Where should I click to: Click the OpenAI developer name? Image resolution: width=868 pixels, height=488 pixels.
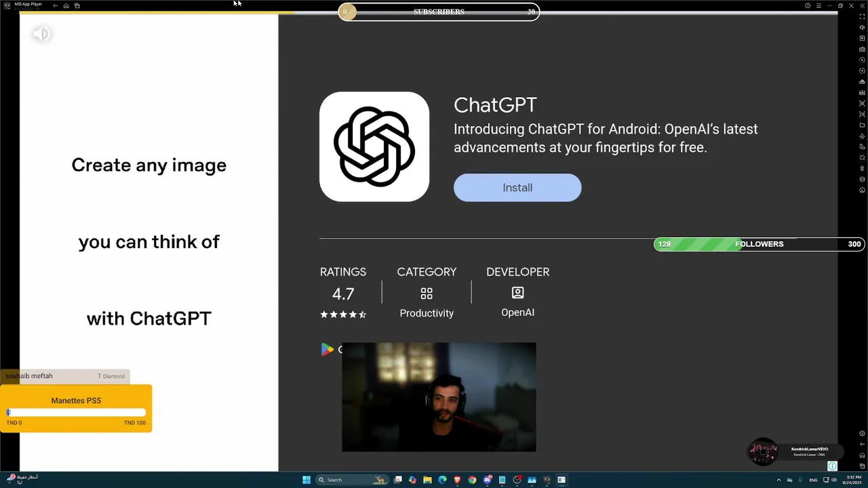click(x=517, y=312)
